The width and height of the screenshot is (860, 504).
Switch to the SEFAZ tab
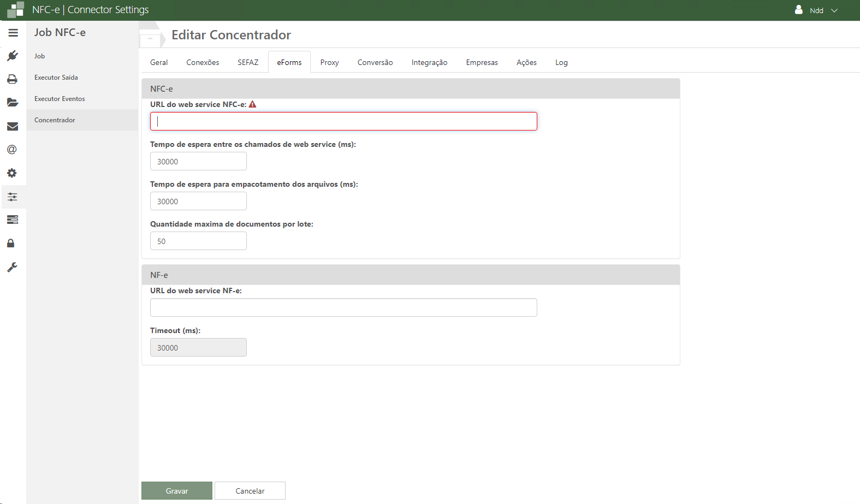coord(248,62)
